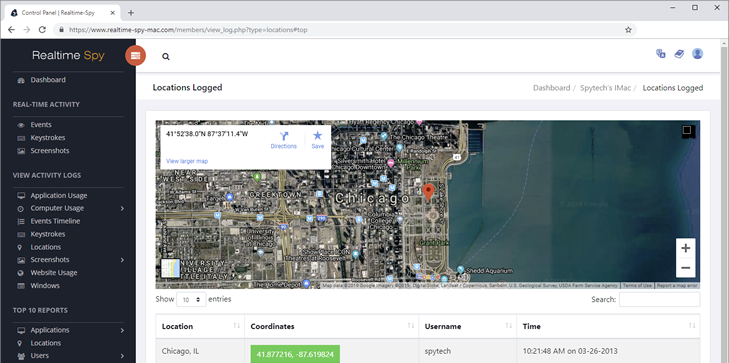Sort the table by Location column

point(200,326)
